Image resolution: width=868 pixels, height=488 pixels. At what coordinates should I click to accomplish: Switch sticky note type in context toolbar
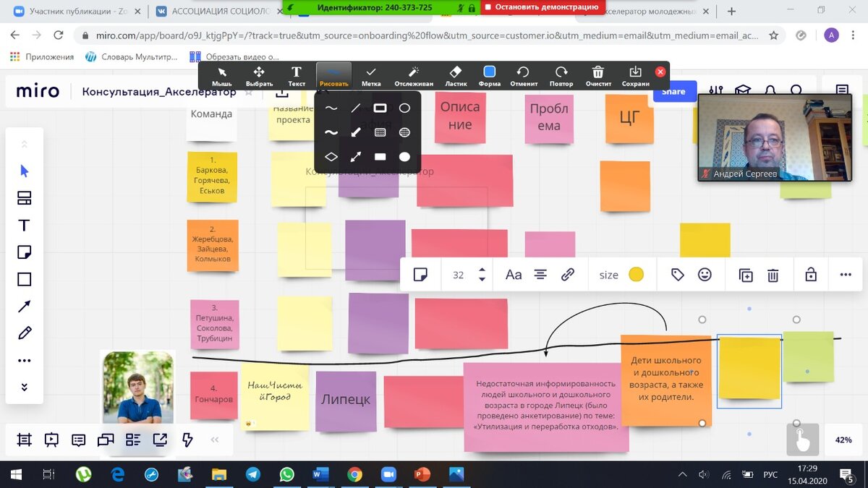pos(420,275)
